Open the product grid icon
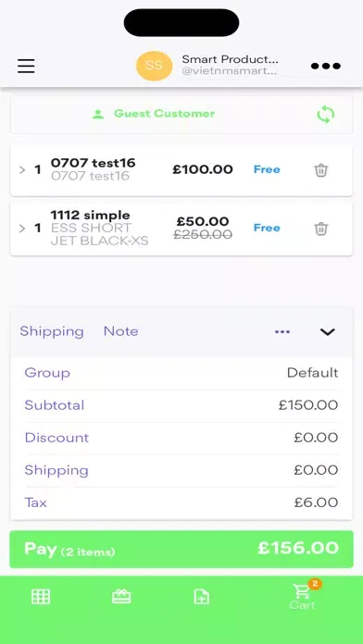The height and width of the screenshot is (644, 363). 41,597
